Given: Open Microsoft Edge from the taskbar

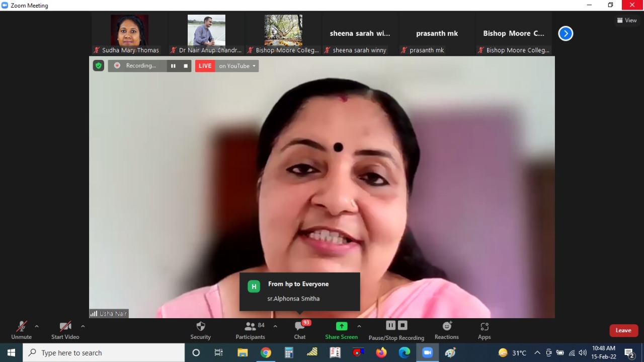Looking at the screenshot, I should [405, 352].
